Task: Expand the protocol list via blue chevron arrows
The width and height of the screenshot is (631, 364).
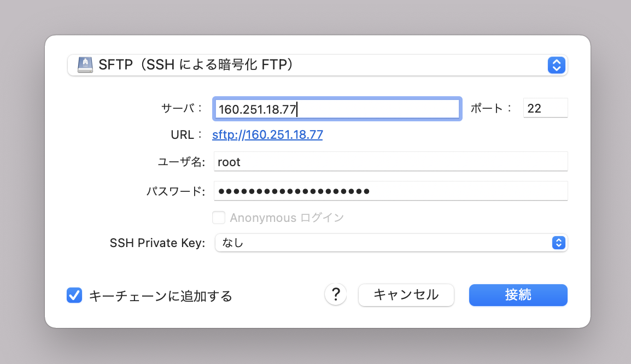Action: (x=557, y=65)
